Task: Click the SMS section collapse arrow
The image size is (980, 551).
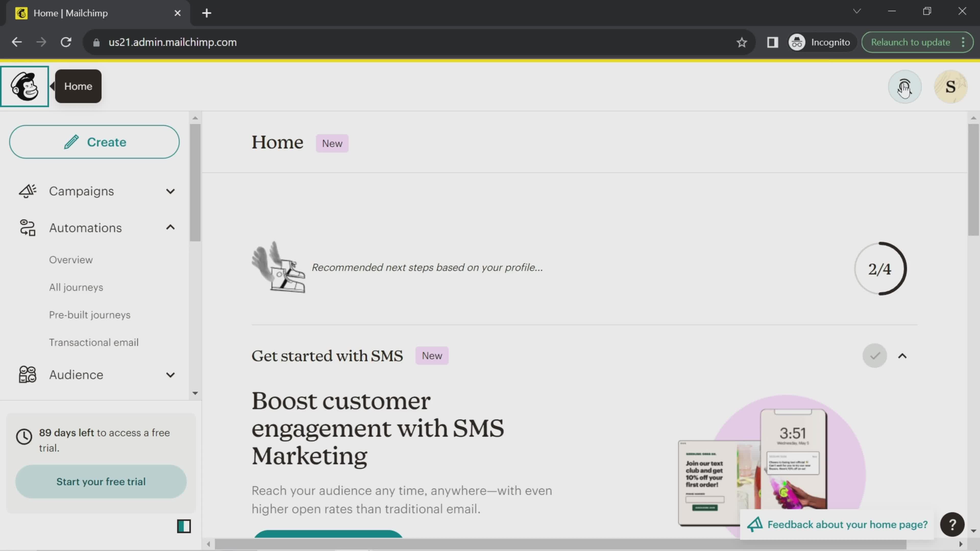Action: (x=903, y=356)
